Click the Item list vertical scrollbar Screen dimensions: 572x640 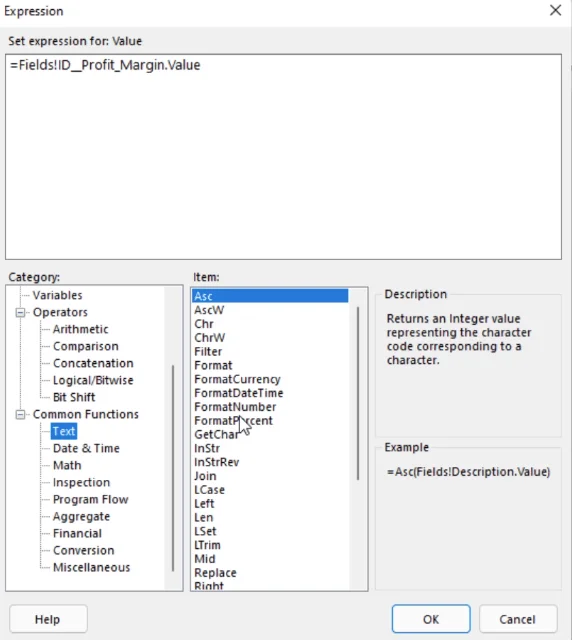click(358, 393)
